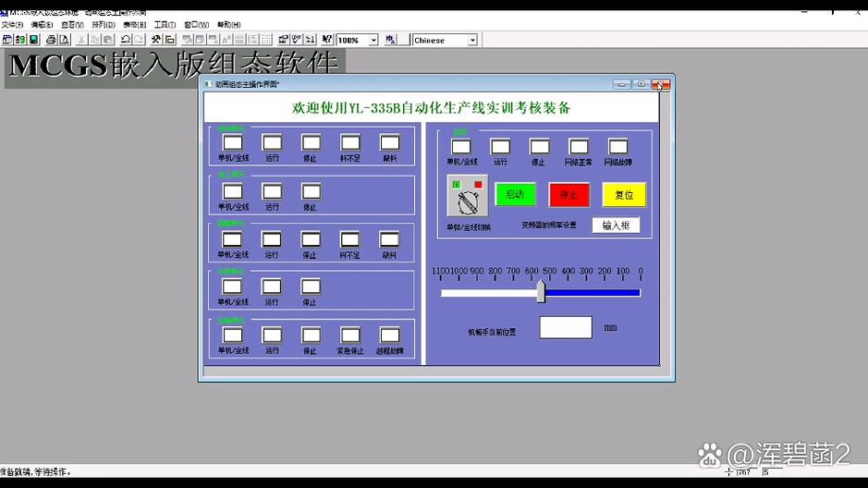
Task: Expand the Chinese language dropdown
Action: pos(472,41)
